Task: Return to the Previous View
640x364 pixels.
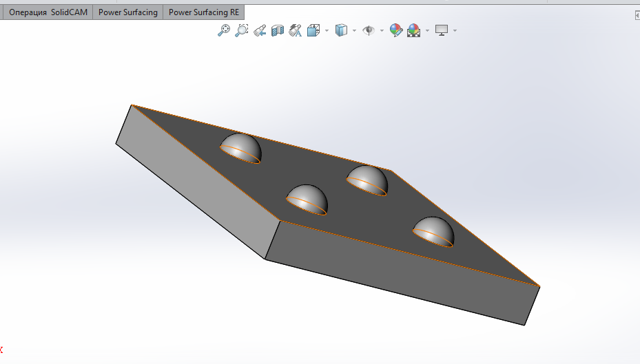Action: click(x=260, y=30)
